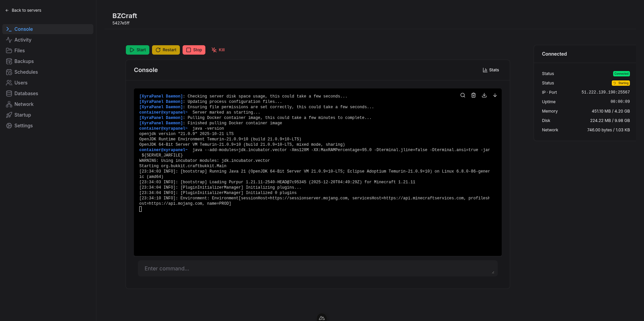Image resolution: width=644 pixels, height=321 pixels.
Task: Click the Settings gear icon
Action: click(x=9, y=125)
